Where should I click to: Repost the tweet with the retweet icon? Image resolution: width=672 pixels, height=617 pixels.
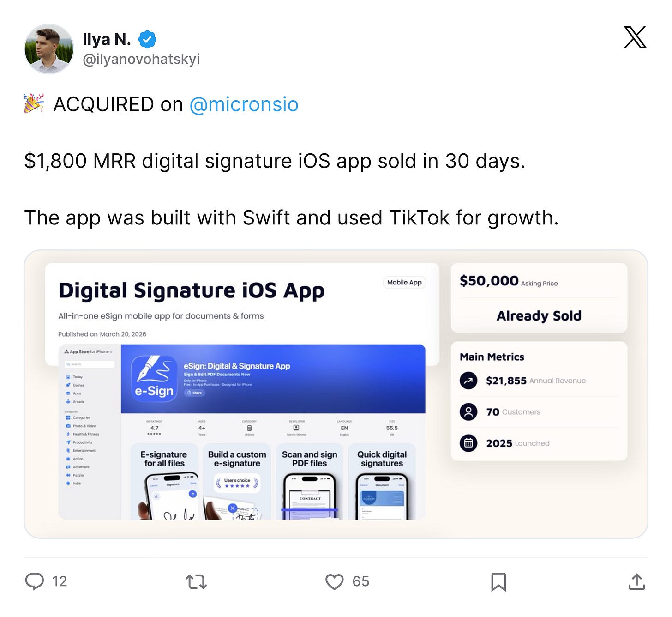tap(196, 582)
